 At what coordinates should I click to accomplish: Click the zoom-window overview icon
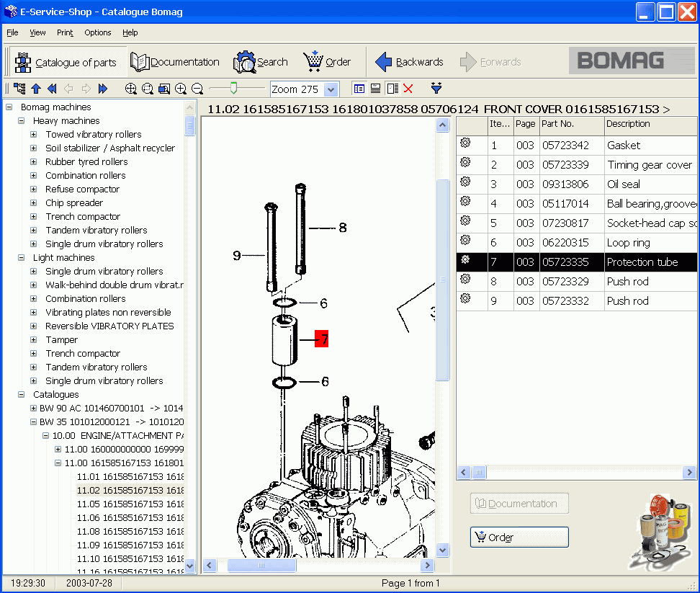coord(164,89)
